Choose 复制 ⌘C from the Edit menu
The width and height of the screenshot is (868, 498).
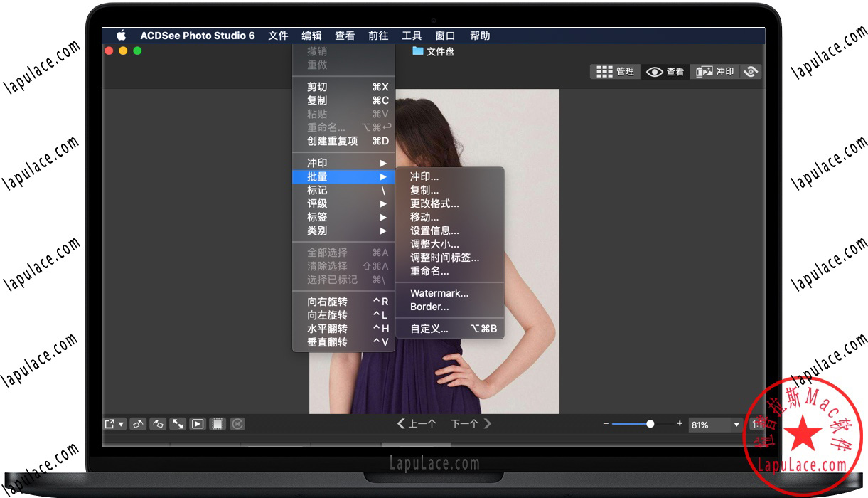pyautogui.click(x=343, y=100)
